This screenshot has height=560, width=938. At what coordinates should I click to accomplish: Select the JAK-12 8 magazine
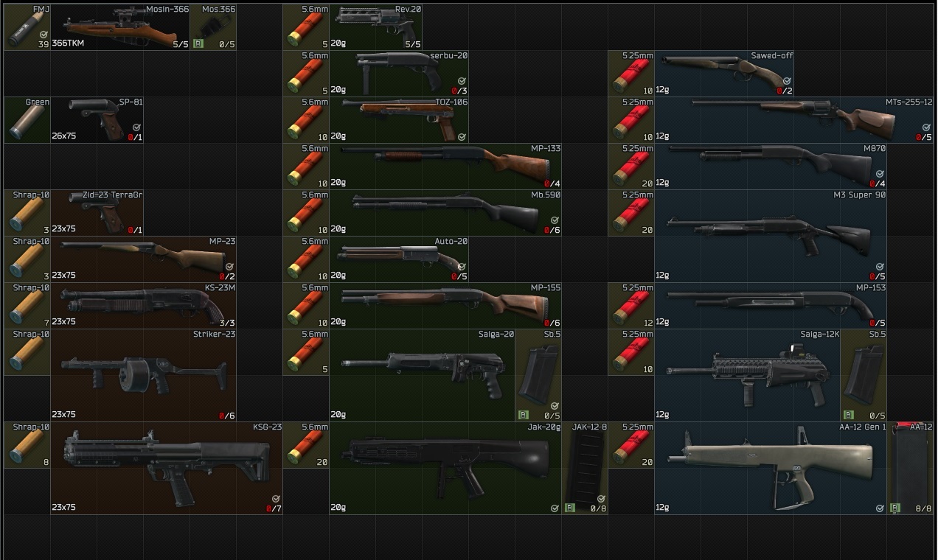pyautogui.click(x=586, y=467)
